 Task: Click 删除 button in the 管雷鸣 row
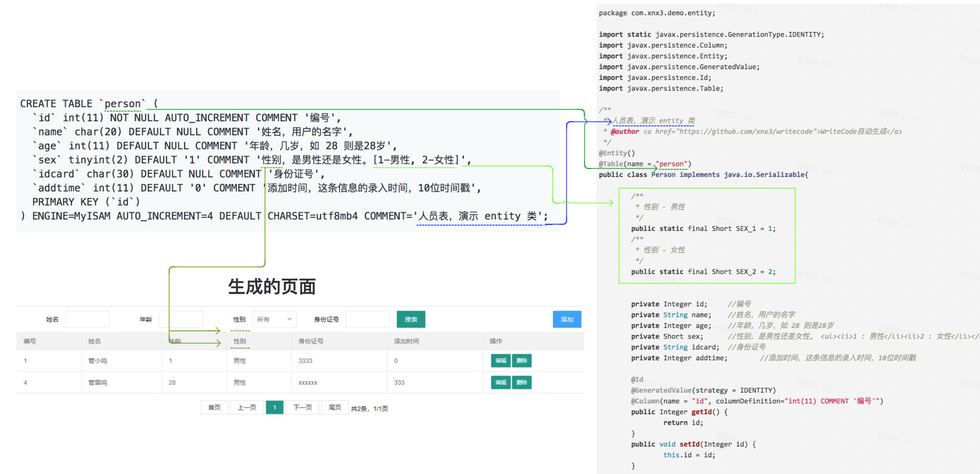522,383
